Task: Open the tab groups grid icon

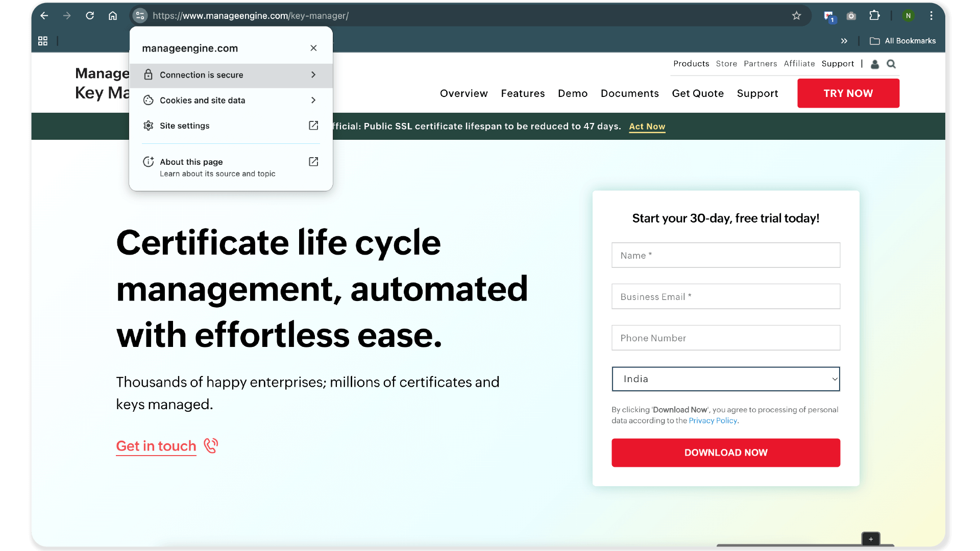Action: (x=43, y=41)
